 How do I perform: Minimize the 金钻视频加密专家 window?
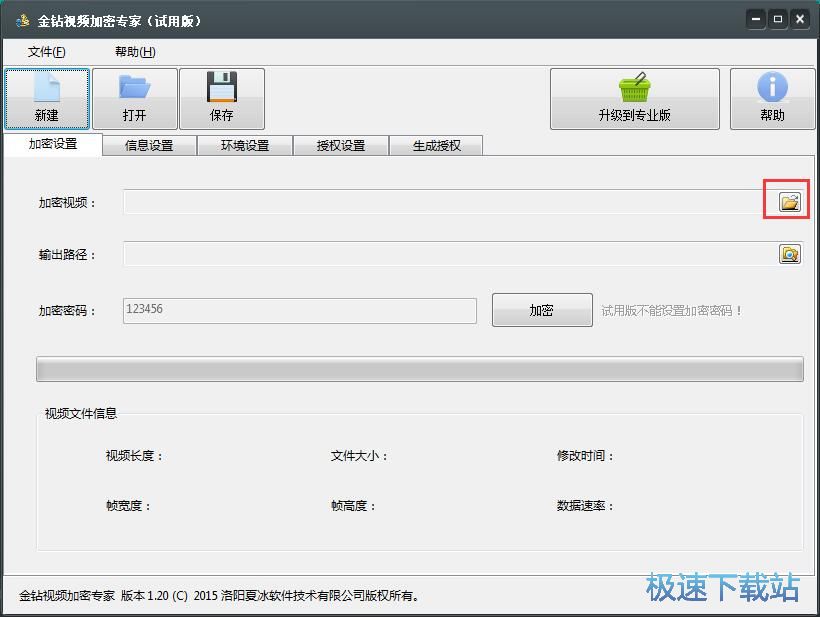[x=756, y=19]
